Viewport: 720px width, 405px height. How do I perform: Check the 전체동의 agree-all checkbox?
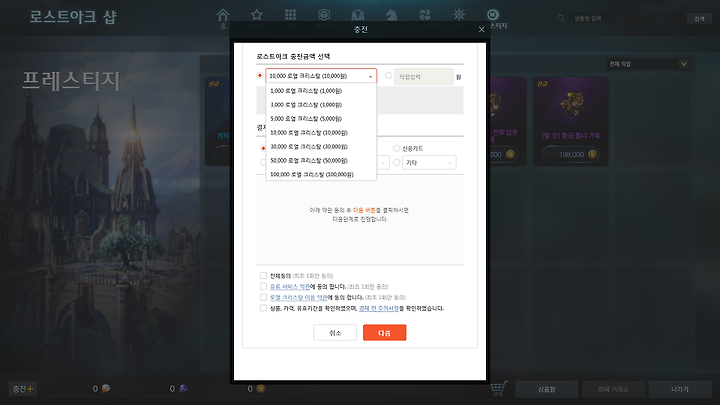tap(263, 276)
